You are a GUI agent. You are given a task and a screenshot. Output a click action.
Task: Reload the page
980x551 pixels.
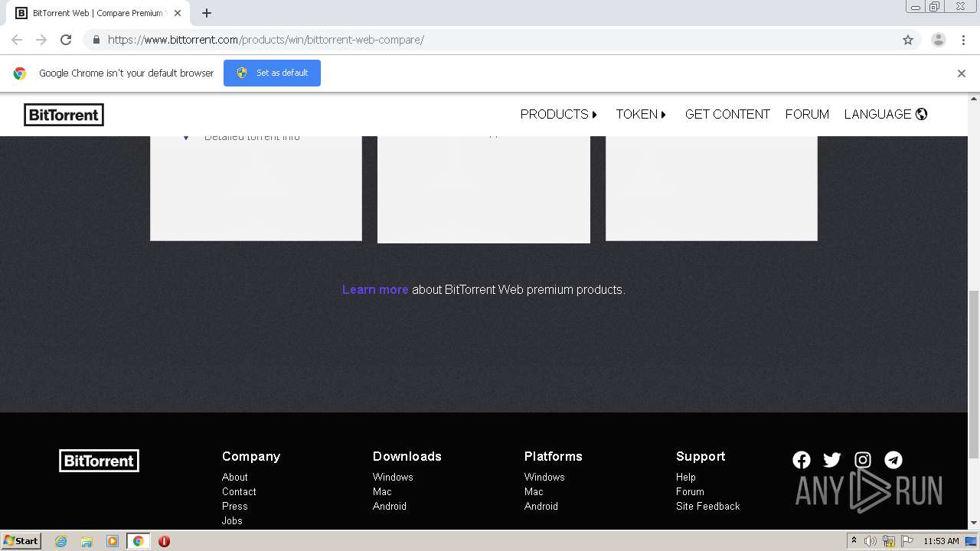pos(66,40)
